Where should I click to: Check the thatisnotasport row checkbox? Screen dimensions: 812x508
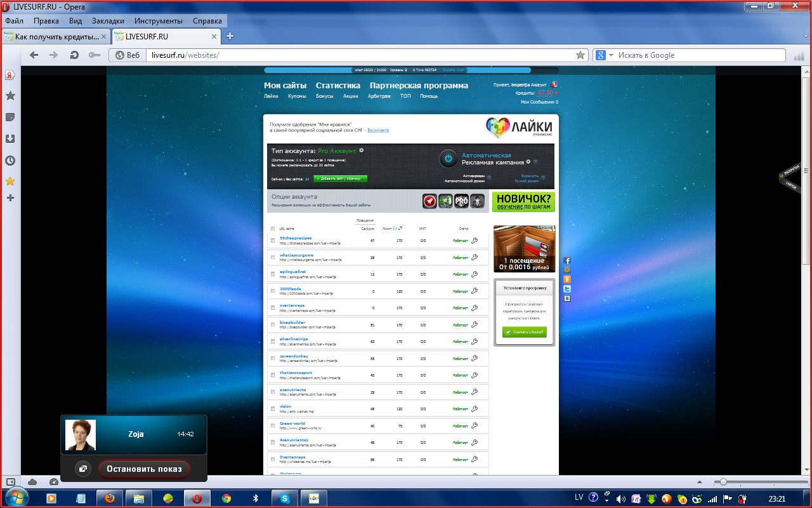click(x=273, y=375)
